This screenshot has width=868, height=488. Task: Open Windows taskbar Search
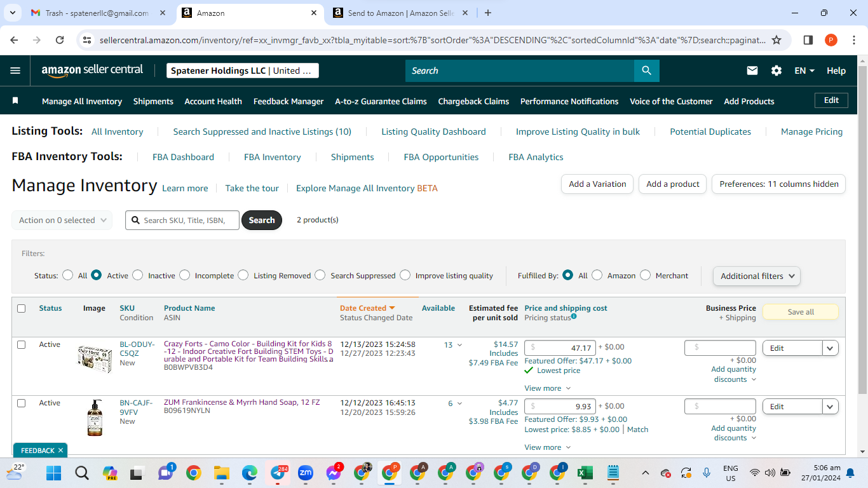tap(82, 473)
